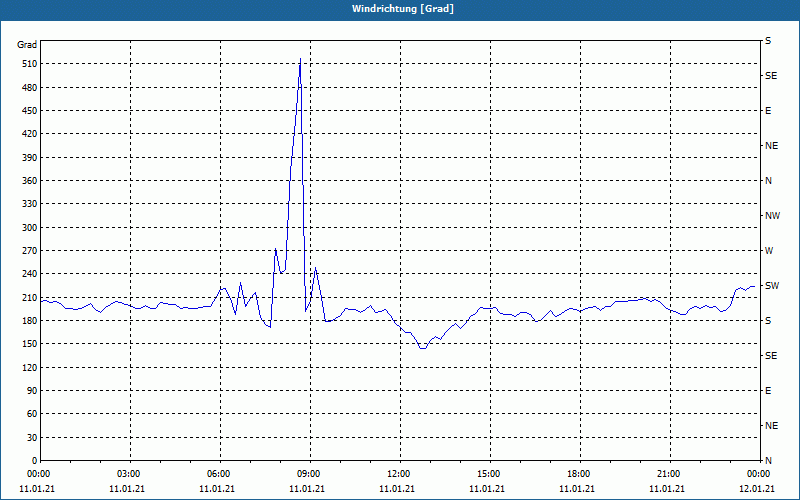The width and height of the screenshot is (800, 500).
Task: Click the 120 y-axis value
Action: 30,367
